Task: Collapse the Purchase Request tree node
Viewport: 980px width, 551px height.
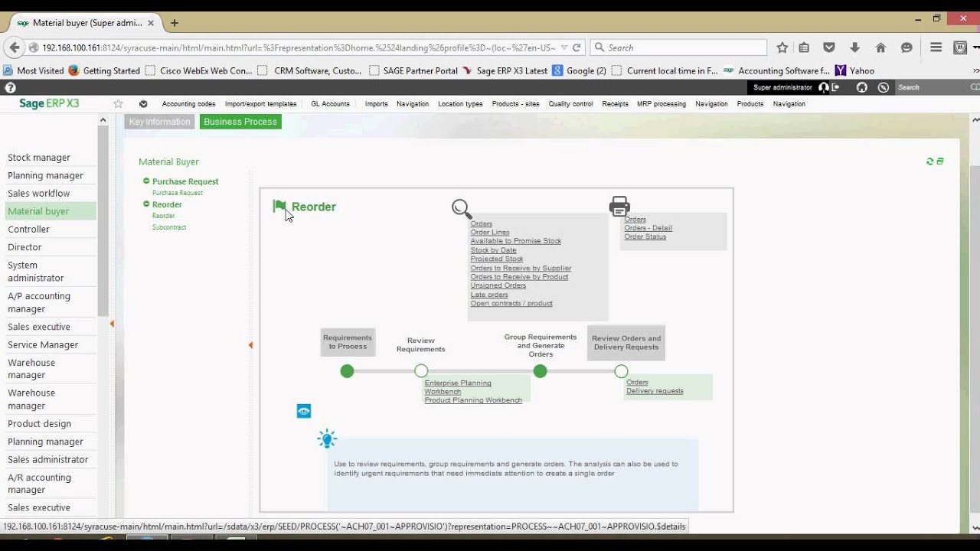Action: (146, 181)
